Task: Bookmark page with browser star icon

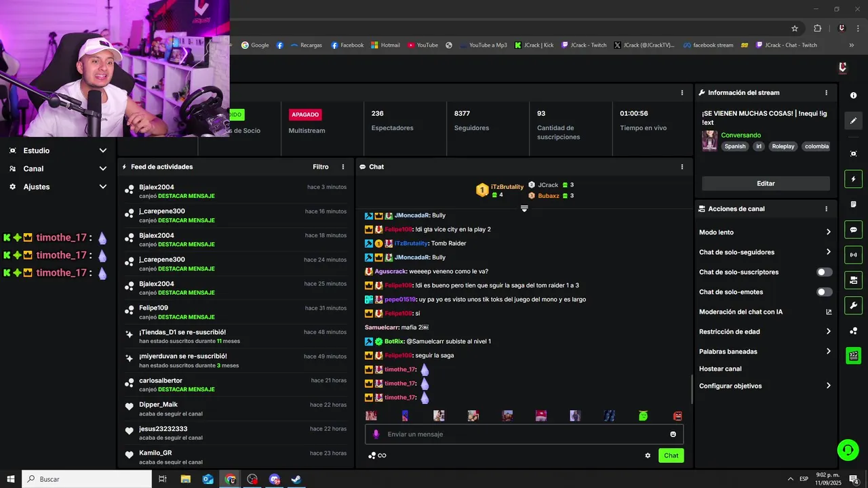Action: (795, 28)
